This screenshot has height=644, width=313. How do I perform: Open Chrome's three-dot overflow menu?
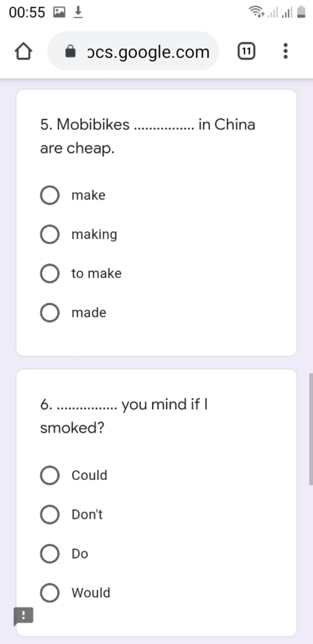click(285, 51)
